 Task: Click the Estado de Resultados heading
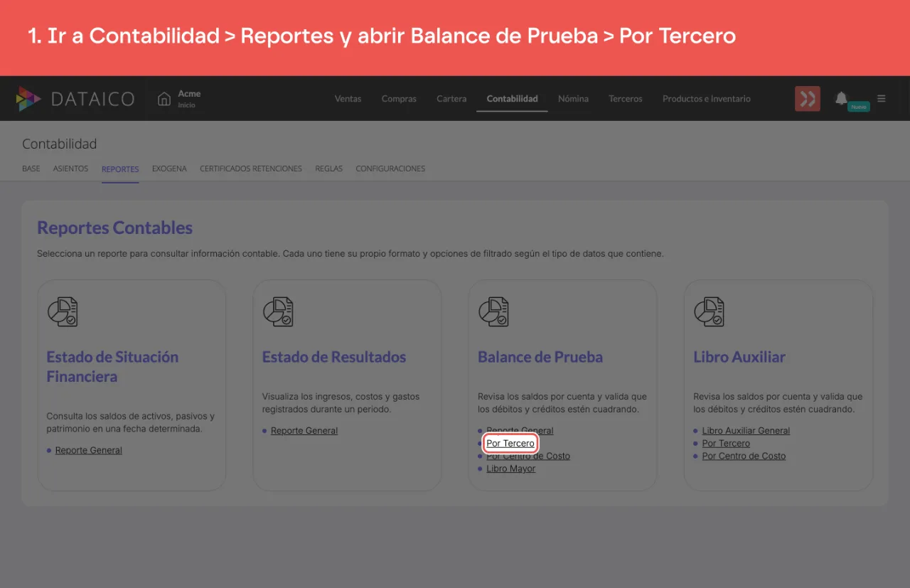tap(334, 357)
